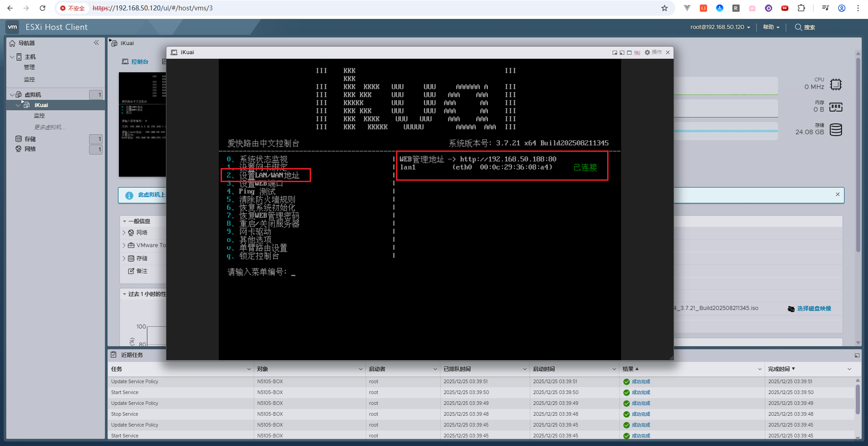Switch to the 控制台 tab

click(x=136, y=62)
